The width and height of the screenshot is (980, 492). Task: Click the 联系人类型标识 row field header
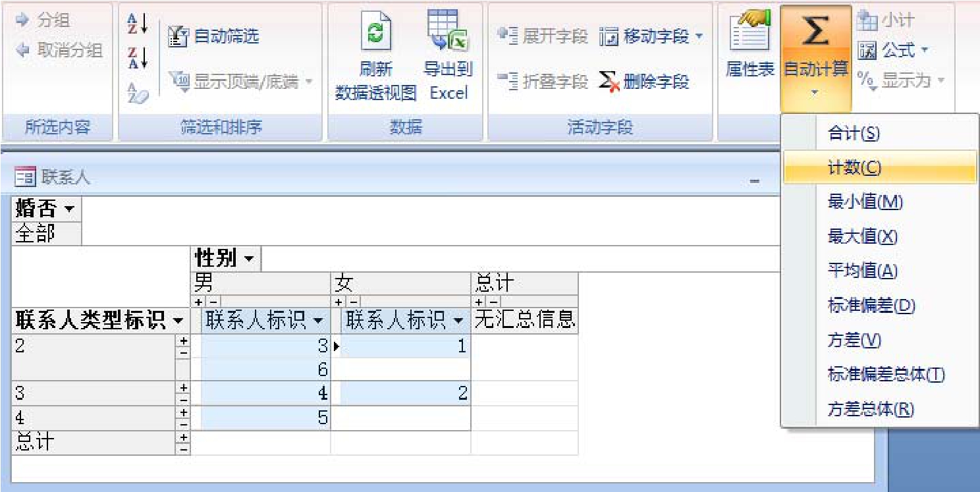click(x=91, y=321)
